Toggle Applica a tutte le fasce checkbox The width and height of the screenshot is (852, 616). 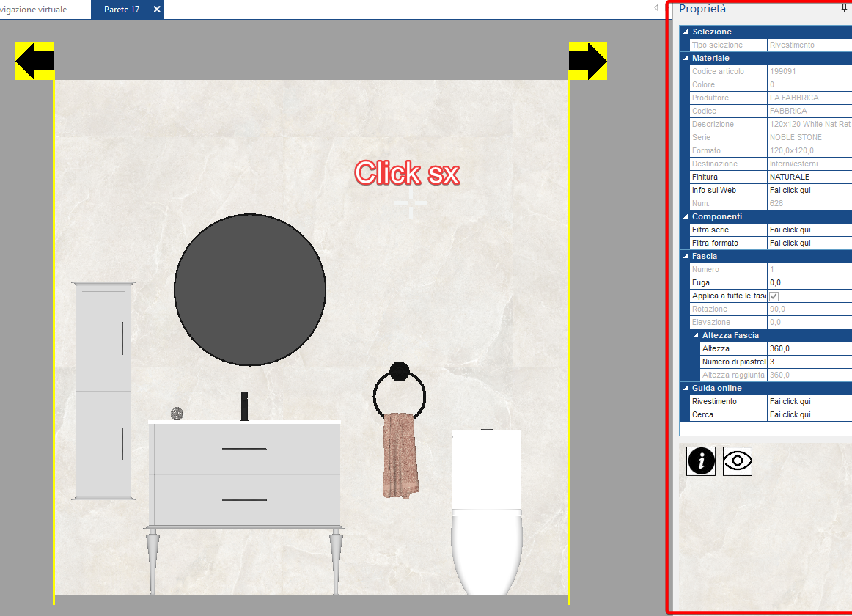[x=774, y=296]
